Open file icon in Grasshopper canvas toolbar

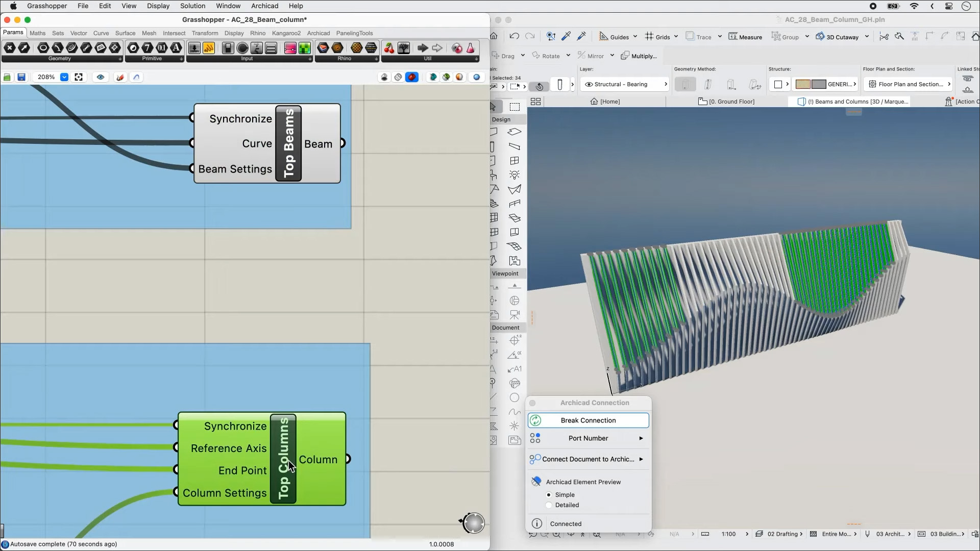tap(7, 77)
